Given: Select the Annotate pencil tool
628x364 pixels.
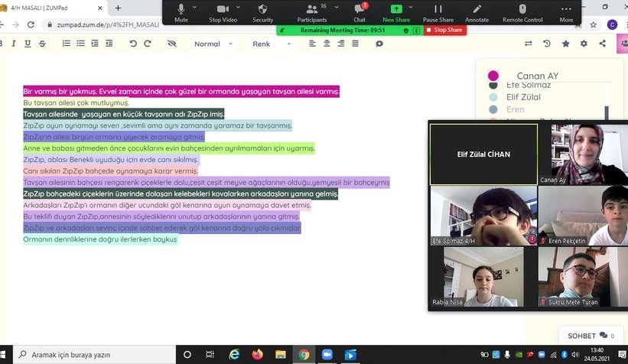Looking at the screenshot, I should [477, 12].
